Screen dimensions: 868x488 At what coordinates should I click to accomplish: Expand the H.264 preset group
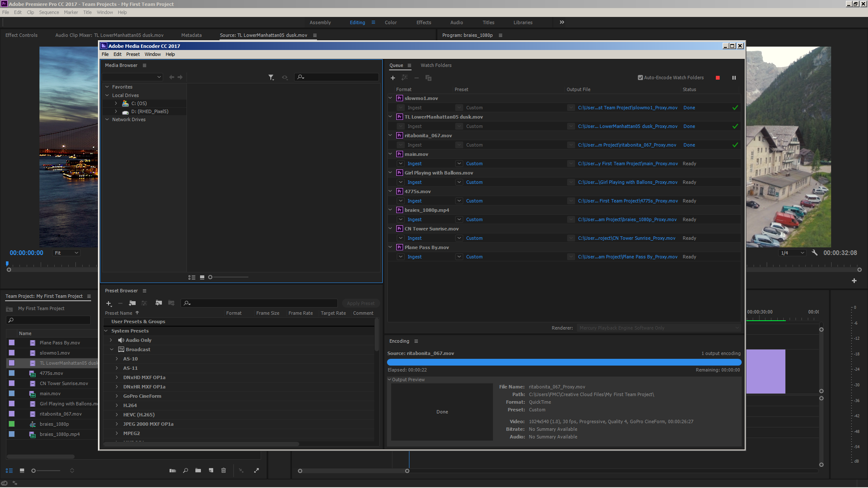click(117, 406)
